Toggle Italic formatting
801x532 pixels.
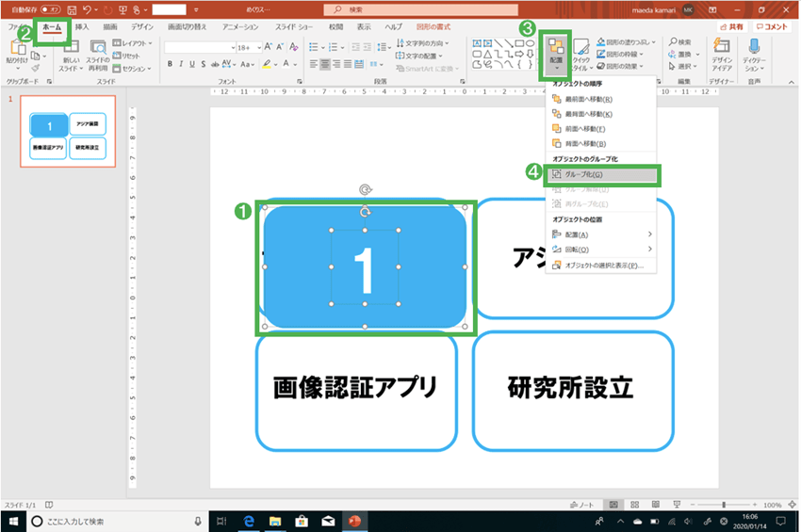(x=181, y=64)
